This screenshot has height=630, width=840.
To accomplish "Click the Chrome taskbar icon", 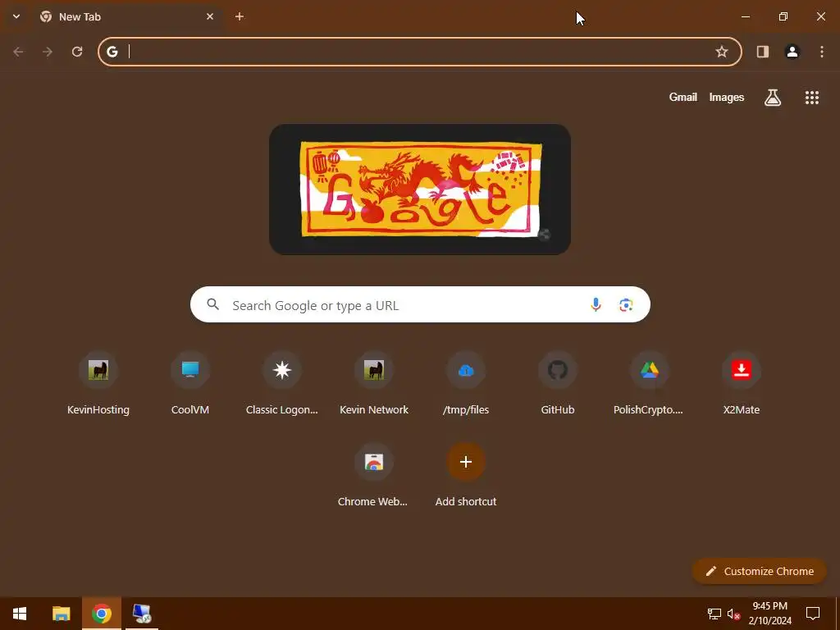I will pos(101,614).
